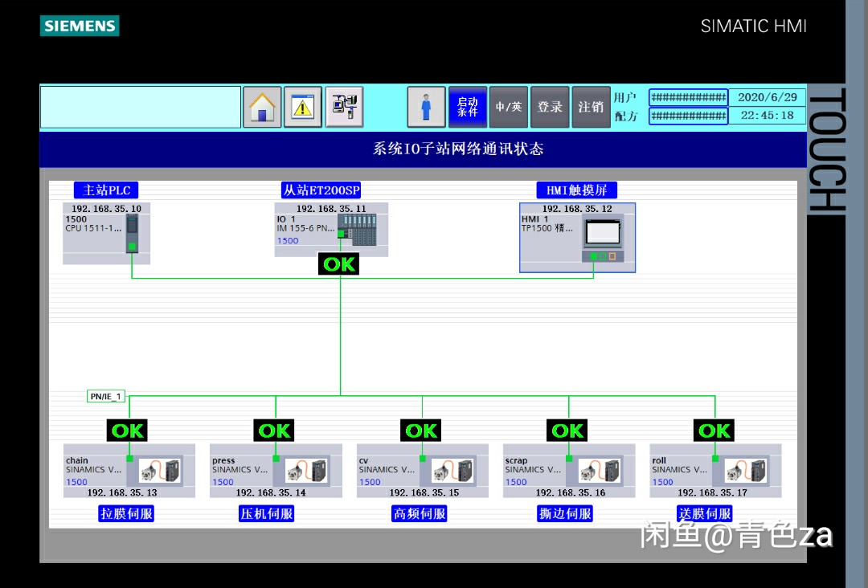Open the alarm warning window icon
This screenshot has height=588, width=868.
tap(303, 108)
